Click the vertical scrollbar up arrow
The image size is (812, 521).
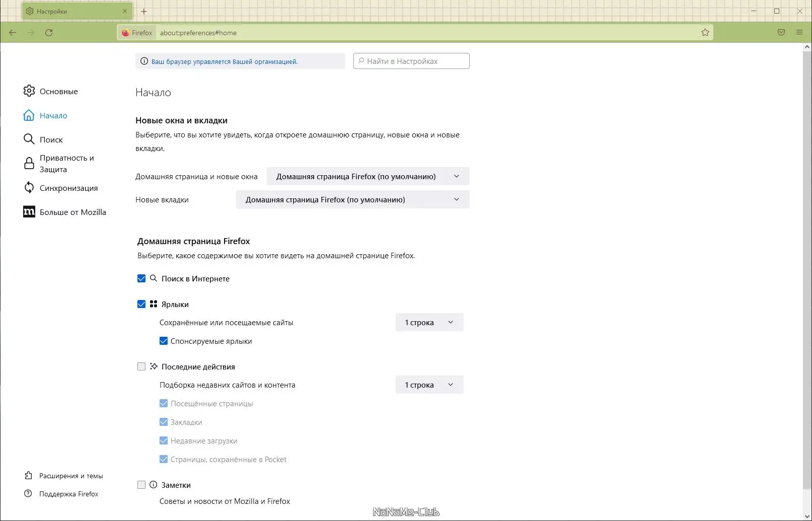coord(807,47)
